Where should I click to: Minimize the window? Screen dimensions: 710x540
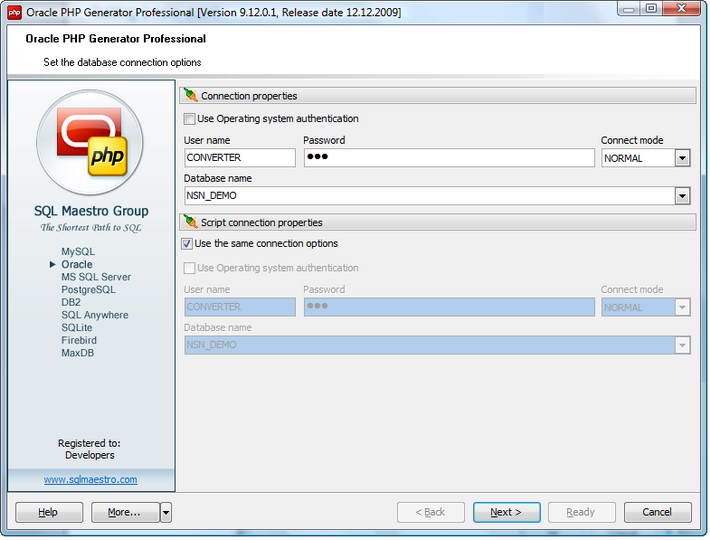pos(628,9)
